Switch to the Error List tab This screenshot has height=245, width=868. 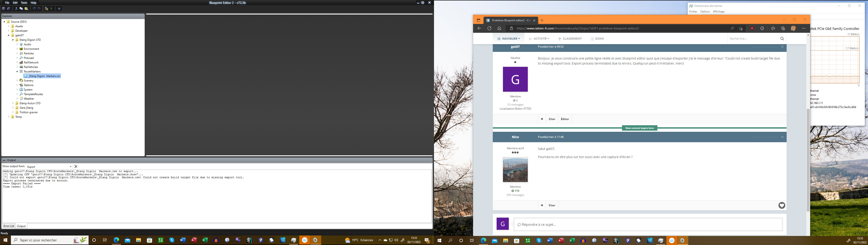point(9,226)
